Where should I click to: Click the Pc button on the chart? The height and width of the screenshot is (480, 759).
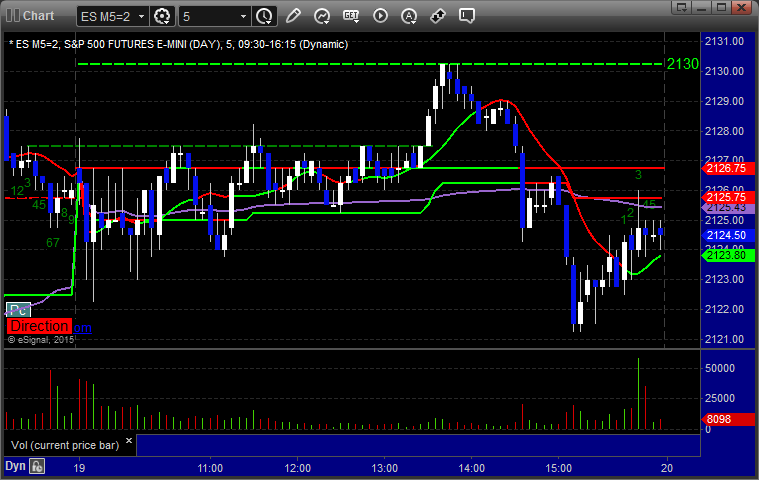[18, 310]
